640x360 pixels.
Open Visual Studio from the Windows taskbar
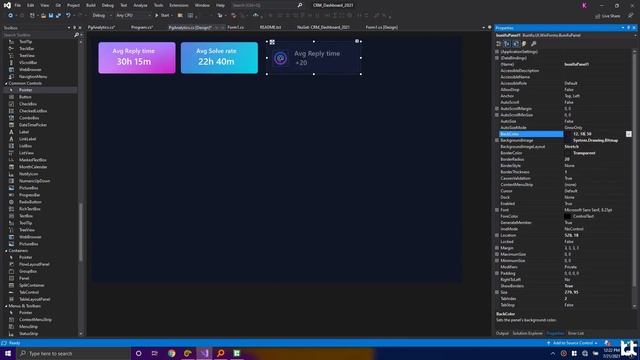click(204, 353)
